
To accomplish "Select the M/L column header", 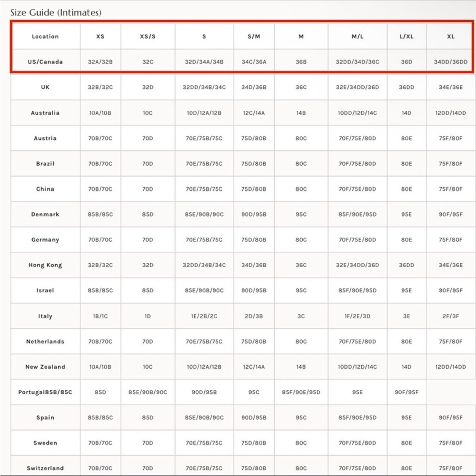I will pos(357,37).
